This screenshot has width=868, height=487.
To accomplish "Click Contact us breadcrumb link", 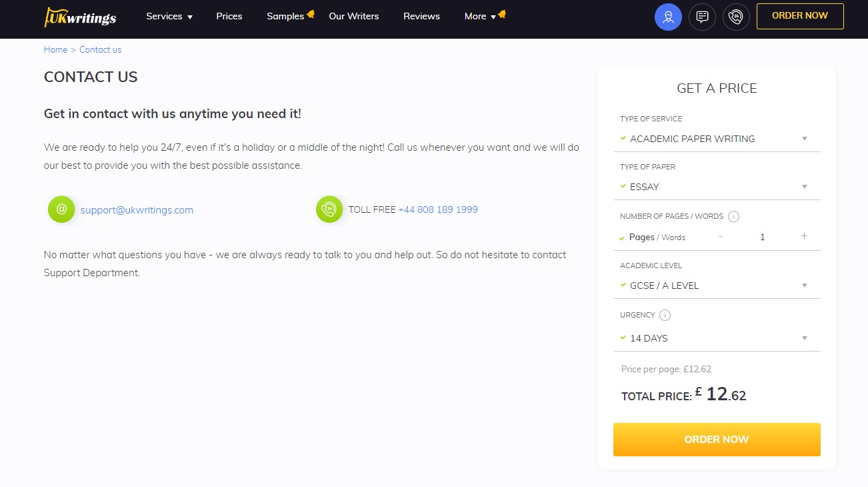I will tap(100, 49).
